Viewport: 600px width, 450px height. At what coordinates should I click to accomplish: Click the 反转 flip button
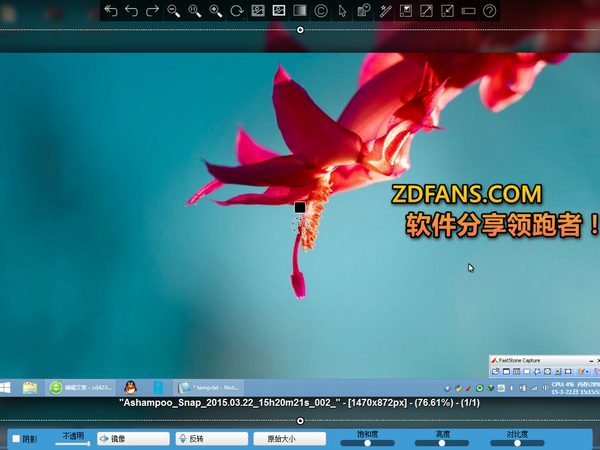[211, 439]
